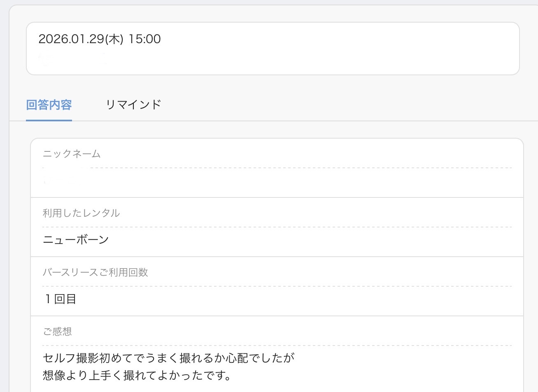The image size is (538, 392).
Task: Click the dashed divider under ご感想
Action: point(277,346)
